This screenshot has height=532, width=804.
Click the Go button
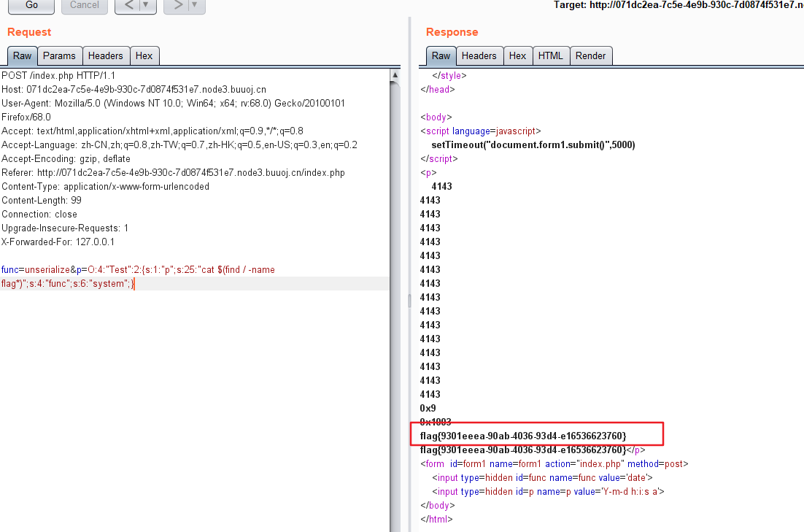[x=31, y=5]
